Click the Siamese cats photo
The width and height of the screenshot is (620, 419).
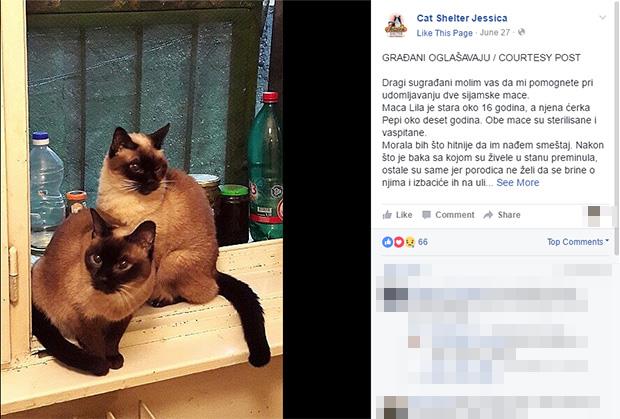pyautogui.click(x=142, y=210)
